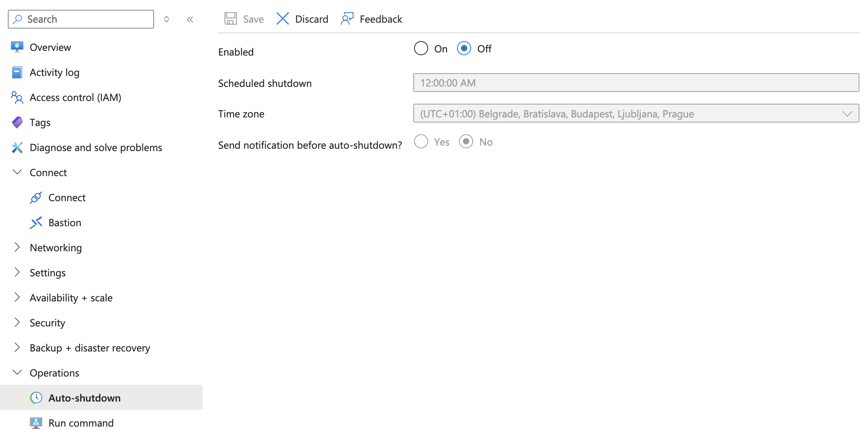Click the Activity log icon
Screen dimensions: 868x436
coord(17,72)
